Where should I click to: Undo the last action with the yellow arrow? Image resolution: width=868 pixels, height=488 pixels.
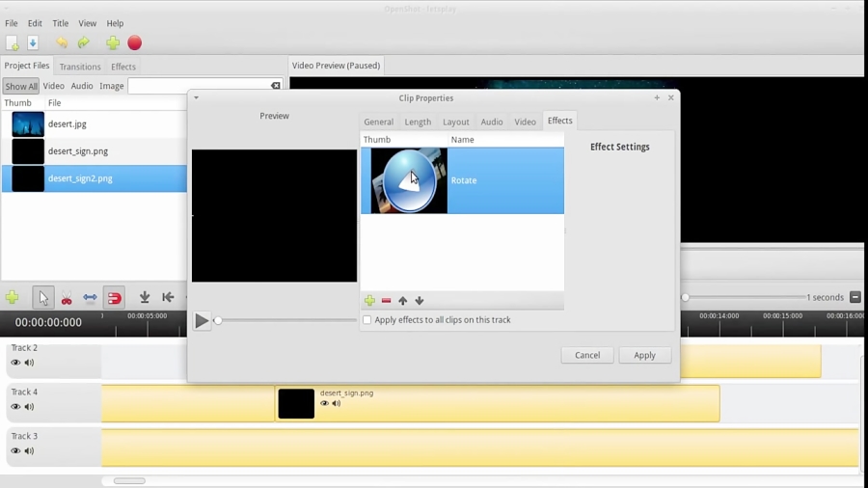[62, 42]
